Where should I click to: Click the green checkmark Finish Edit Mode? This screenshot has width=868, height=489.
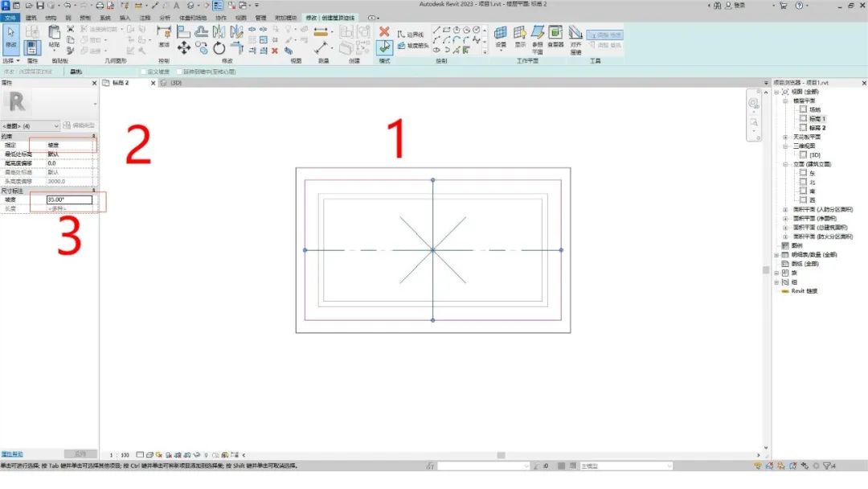tap(384, 47)
